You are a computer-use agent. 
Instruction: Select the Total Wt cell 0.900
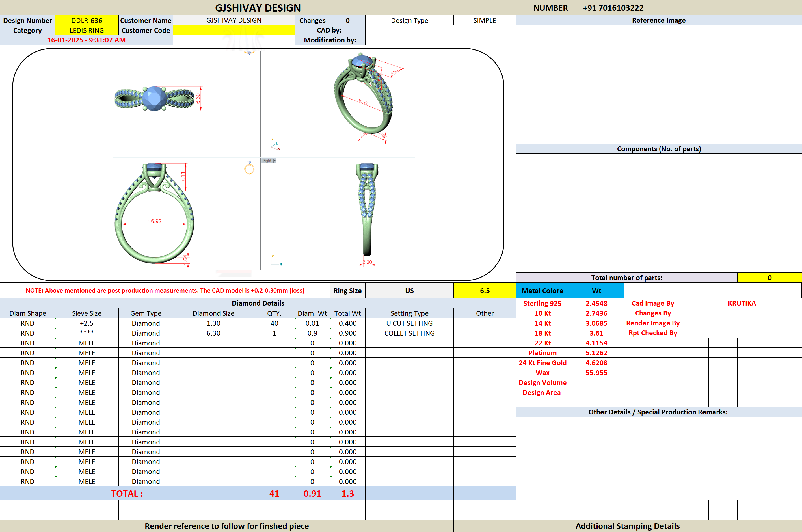pyautogui.click(x=347, y=333)
